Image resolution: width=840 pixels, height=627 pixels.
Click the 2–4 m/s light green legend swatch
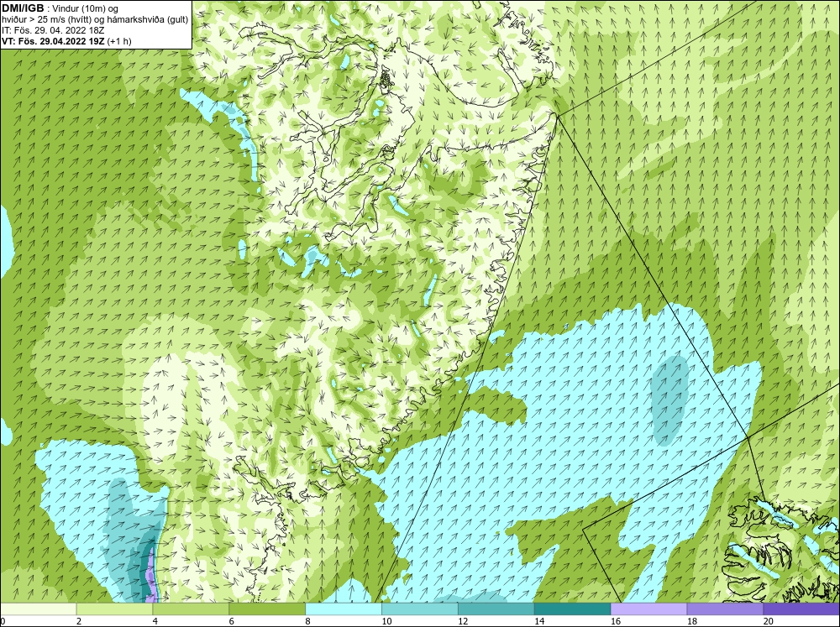(114, 609)
